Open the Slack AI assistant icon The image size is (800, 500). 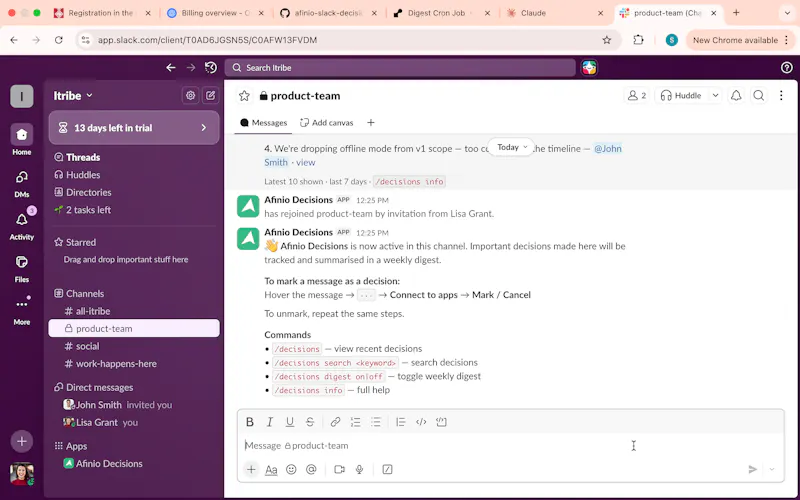(589, 67)
